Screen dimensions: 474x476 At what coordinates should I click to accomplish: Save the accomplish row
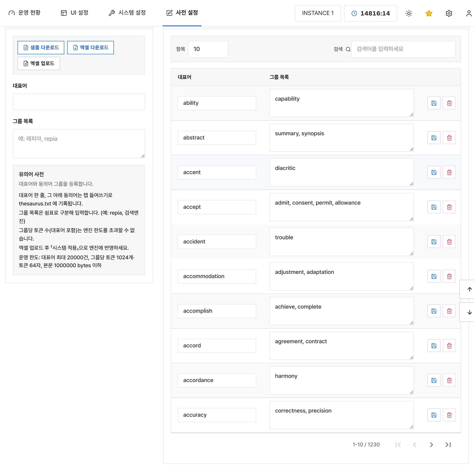click(x=434, y=311)
